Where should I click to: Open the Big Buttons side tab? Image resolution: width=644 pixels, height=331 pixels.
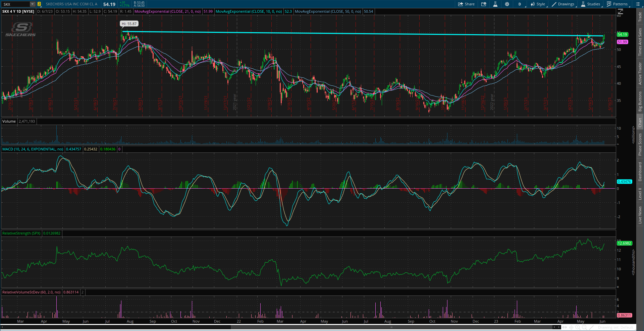(640, 101)
